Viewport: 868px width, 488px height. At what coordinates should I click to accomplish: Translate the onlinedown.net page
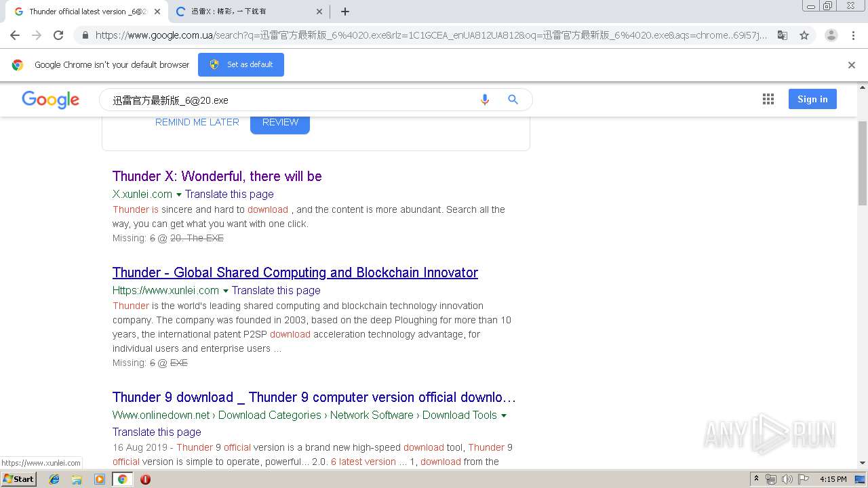157,432
